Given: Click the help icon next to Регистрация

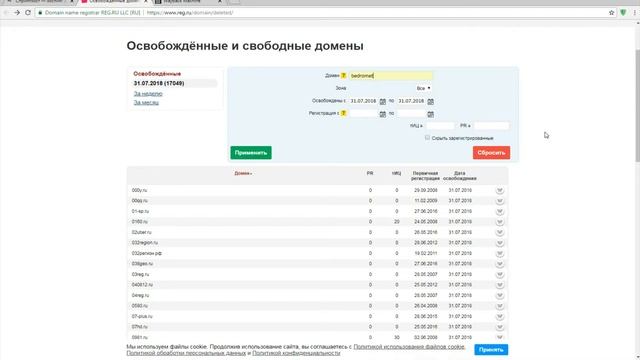Looking at the screenshot, I should coord(344,113).
